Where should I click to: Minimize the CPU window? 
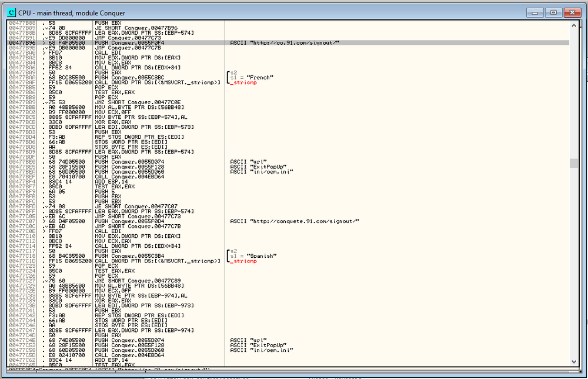coord(536,12)
